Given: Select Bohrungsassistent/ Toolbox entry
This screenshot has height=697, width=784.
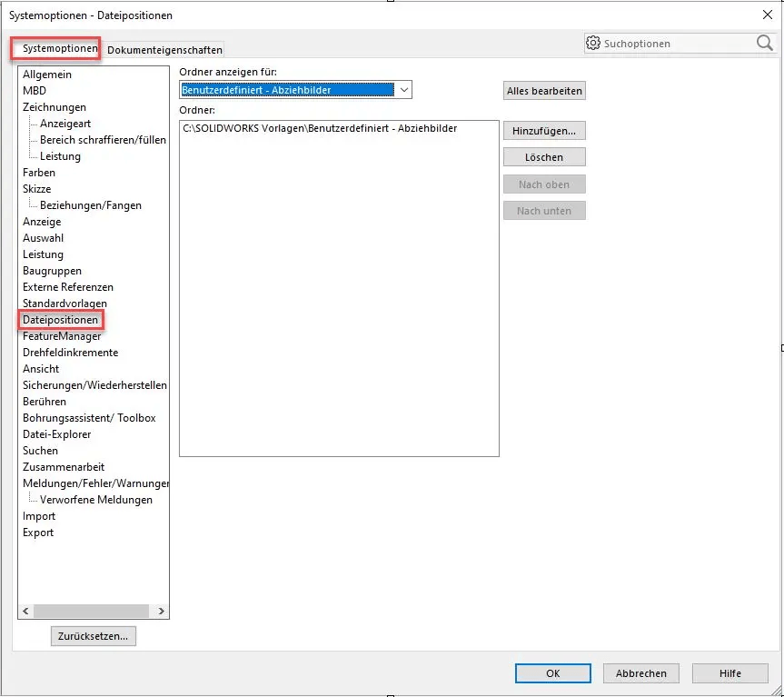Looking at the screenshot, I should tap(89, 418).
